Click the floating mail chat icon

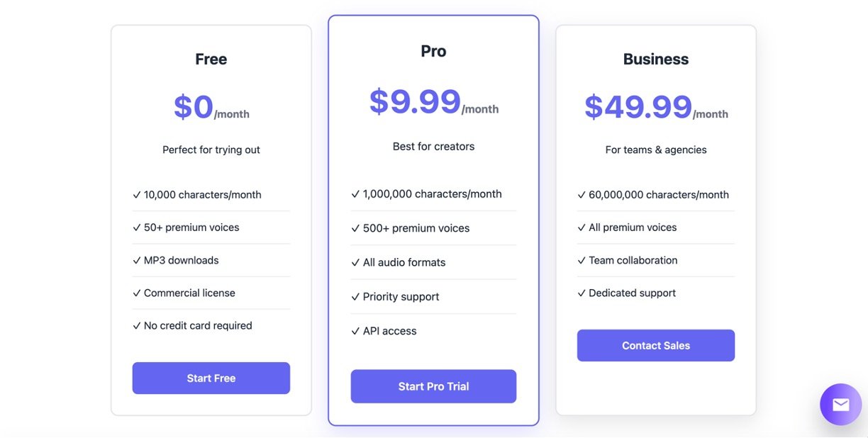tap(840, 404)
